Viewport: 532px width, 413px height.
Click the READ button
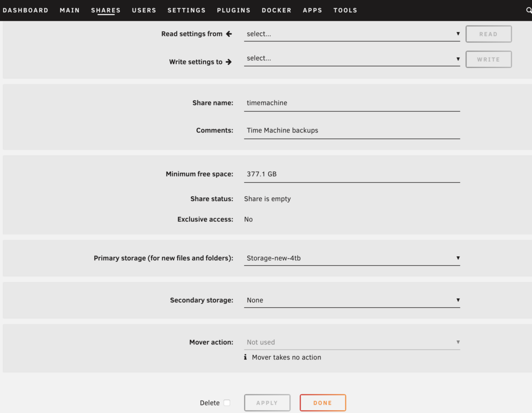pos(488,34)
